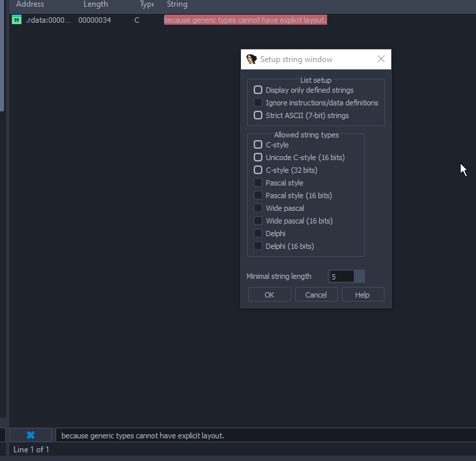The image size is (476, 461).
Task: Click the 00000034 length cell
Action: 95,20
